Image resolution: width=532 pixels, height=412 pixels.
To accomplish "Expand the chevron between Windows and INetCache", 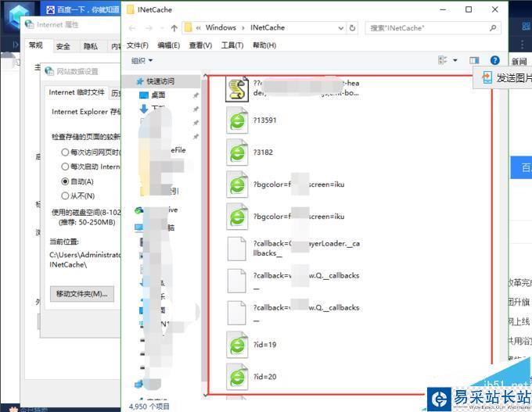I will pyautogui.click(x=243, y=28).
